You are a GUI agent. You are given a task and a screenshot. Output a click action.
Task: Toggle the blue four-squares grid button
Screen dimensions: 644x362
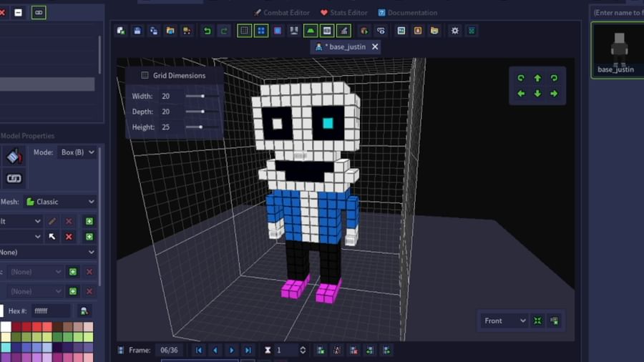click(x=260, y=31)
